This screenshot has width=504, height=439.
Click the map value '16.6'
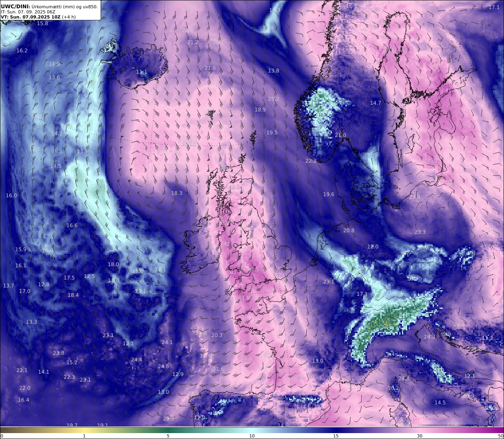coord(72,226)
